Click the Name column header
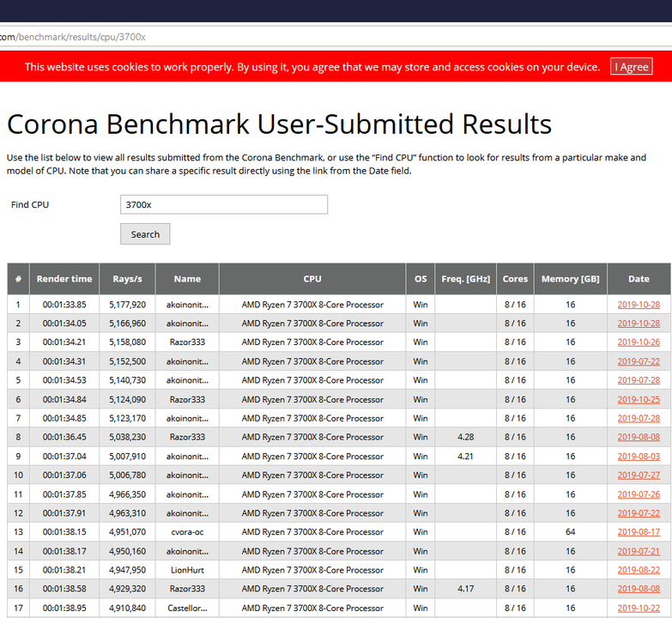Image resolution: width=672 pixels, height=618 pixels. (187, 279)
